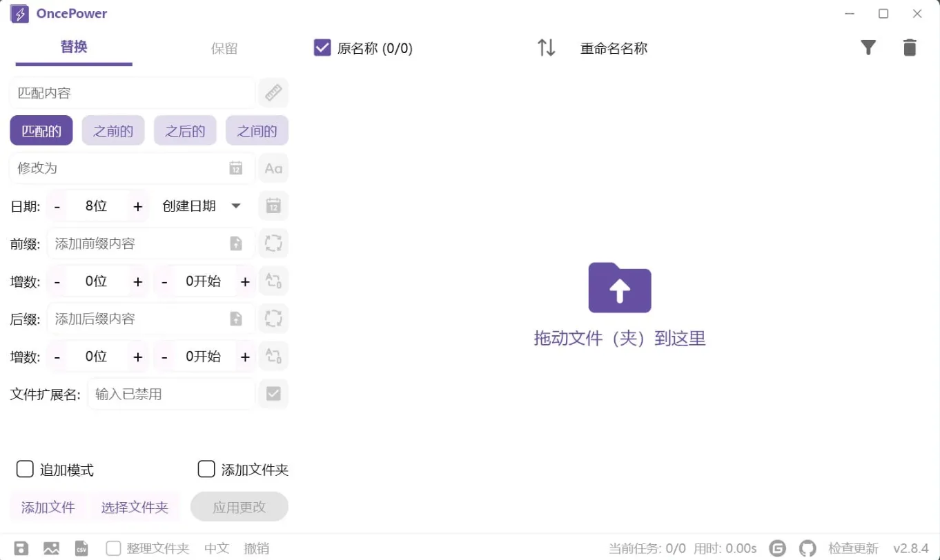Screen dimensions: 940x560
Task: Click the Aa case icon beside 修改为 field
Action: [273, 168]
